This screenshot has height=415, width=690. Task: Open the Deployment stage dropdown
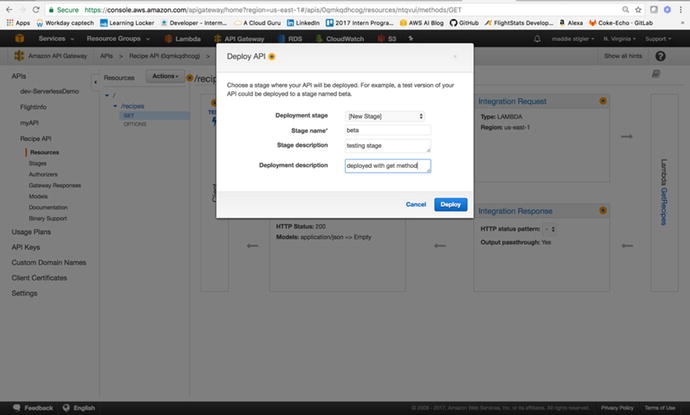tap(385, 116)
